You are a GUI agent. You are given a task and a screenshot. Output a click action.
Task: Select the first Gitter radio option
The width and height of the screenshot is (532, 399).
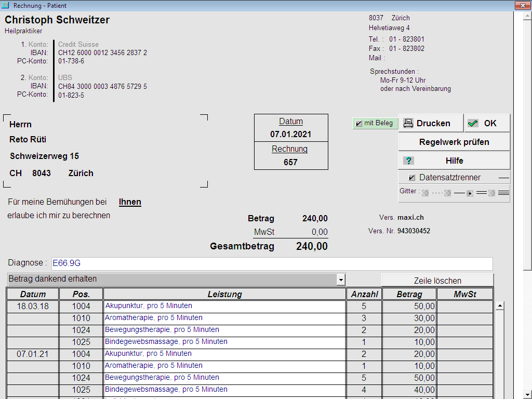pyautogui.click(x=425, y=193)
